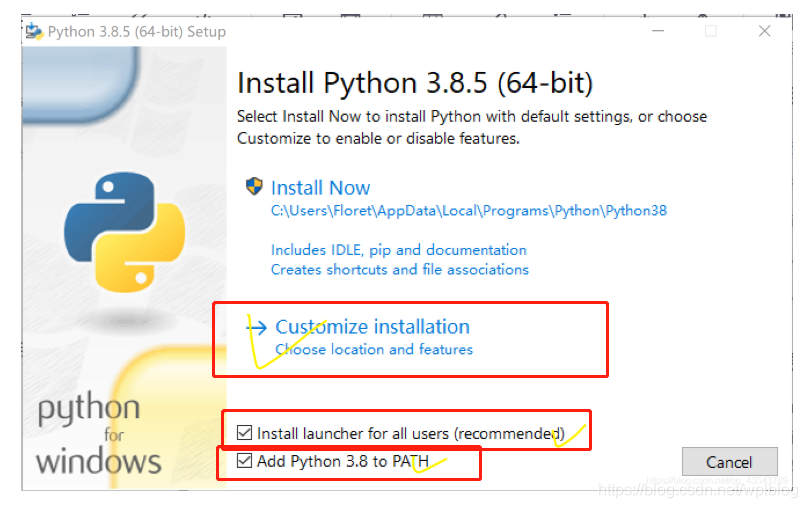Minimize the Python Setup window
The width and height of the screenshot is (807, 508).
tap(658, 31)
